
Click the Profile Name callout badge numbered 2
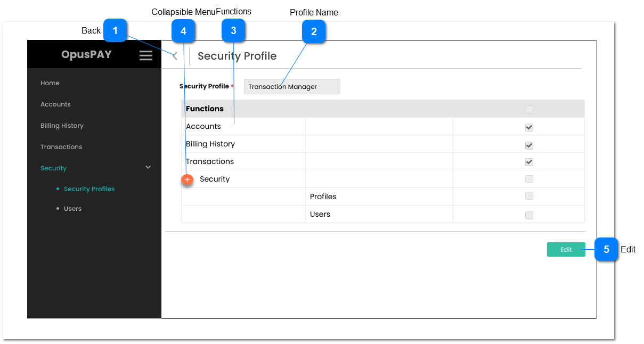pyautogui.click(x=314, y=31)
